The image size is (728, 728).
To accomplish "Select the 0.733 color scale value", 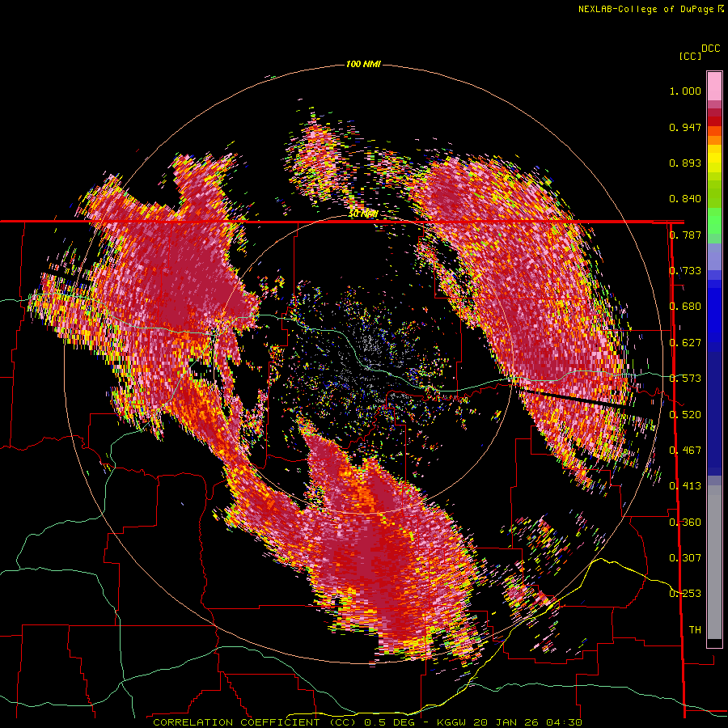I will (685, 271).
